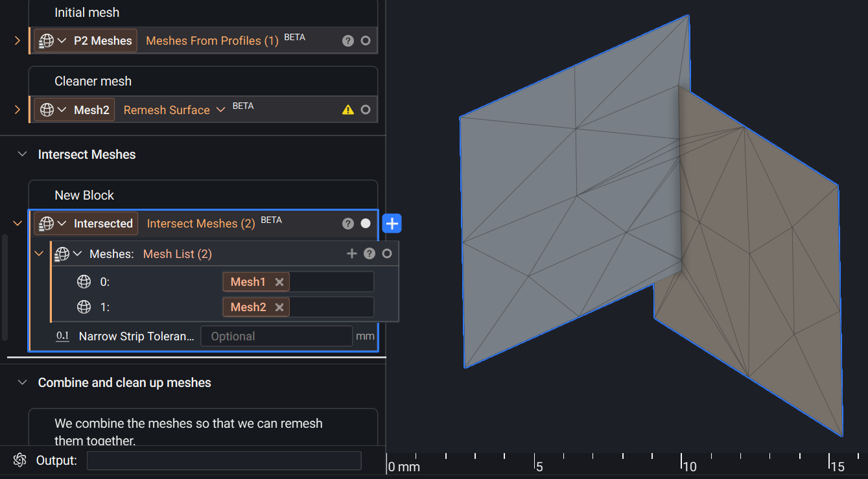Open help for Mesh List input
The image size is (868, 479).
click(369, 254)
